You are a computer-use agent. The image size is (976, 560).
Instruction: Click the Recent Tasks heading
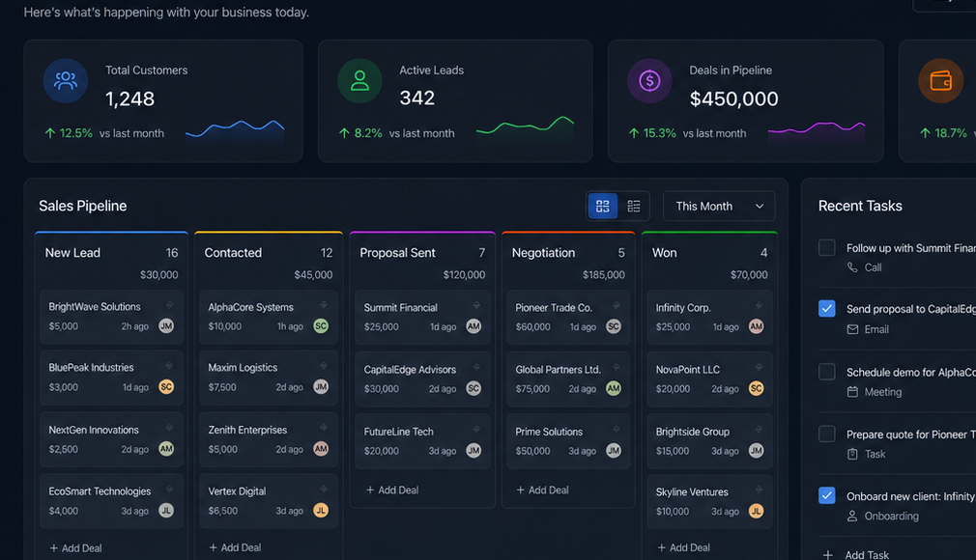[x=860, y=206]
